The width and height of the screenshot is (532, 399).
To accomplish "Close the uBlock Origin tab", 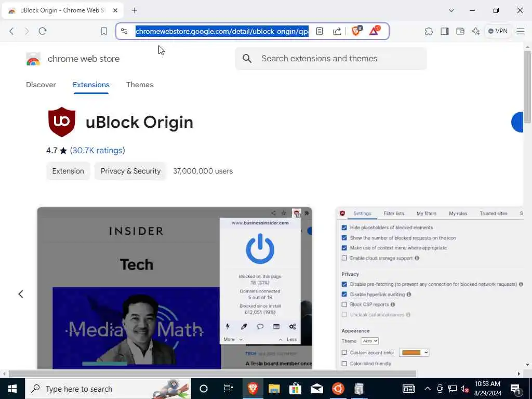I will pyautogui.click(x=115, y=10).
